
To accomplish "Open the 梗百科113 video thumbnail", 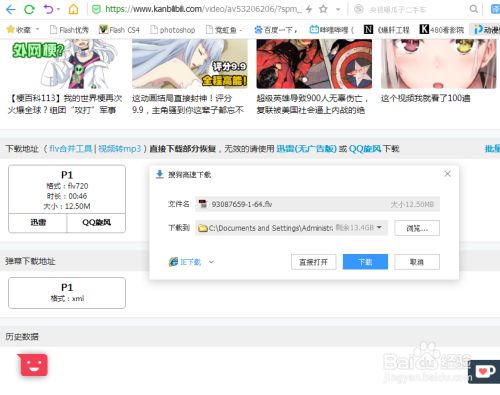I will pos(65,64).
